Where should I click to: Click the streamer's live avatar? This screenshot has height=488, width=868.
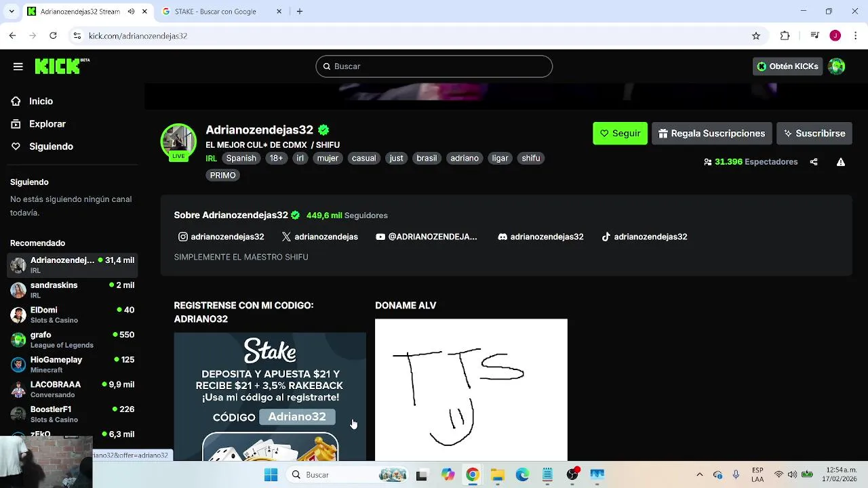coord(178,141)
